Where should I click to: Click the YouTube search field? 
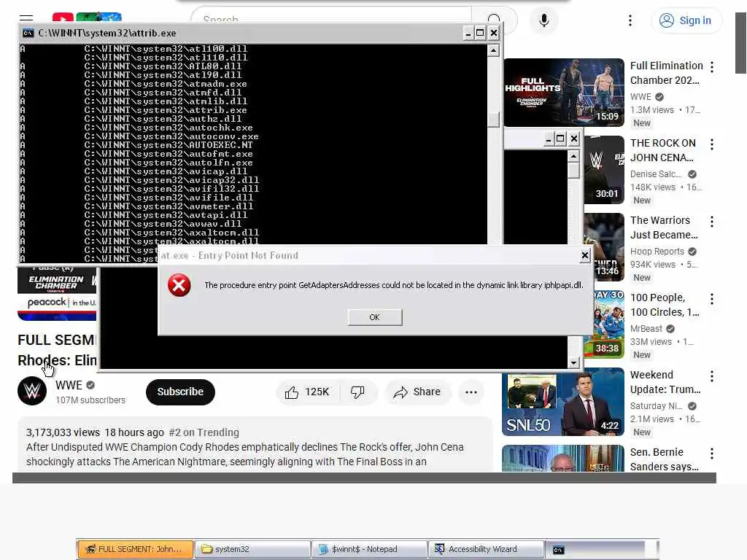pos(331,19)
